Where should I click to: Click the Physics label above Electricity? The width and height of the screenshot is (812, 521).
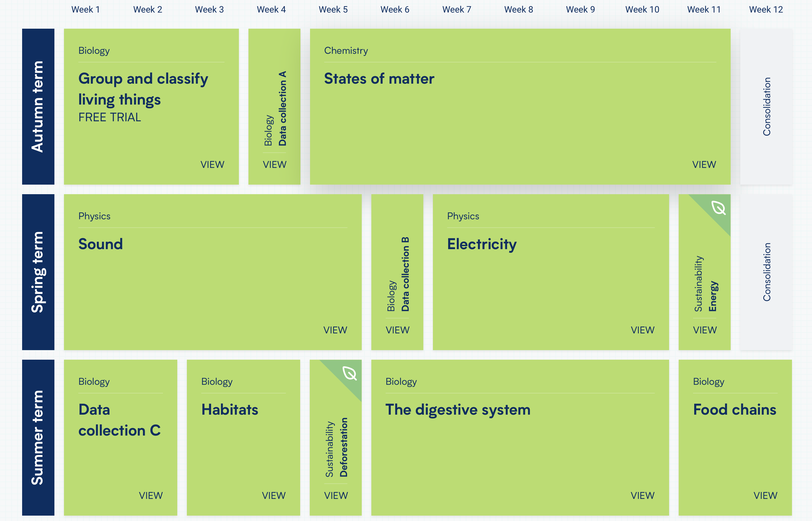(463, 216)
